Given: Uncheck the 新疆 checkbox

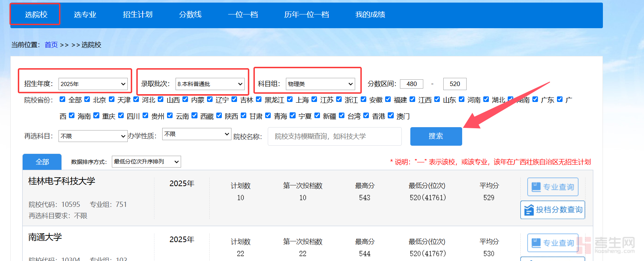Looking at the screenshot, I should pyautogui.click(x=317, y=115).
